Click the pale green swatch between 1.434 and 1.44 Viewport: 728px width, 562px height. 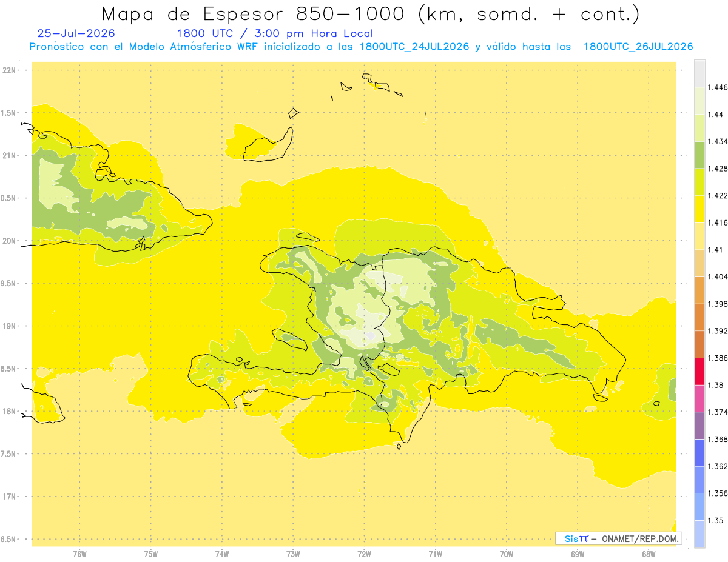(x=699, y=128)
